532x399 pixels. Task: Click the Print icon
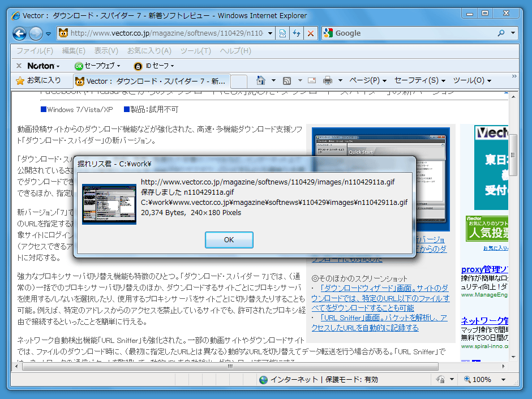(328, 80)
